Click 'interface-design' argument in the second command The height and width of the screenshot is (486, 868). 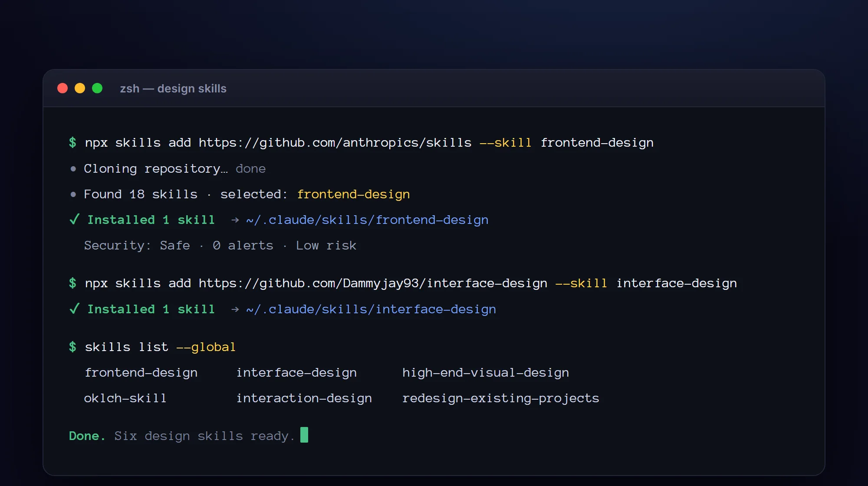(x=677, y=283)
